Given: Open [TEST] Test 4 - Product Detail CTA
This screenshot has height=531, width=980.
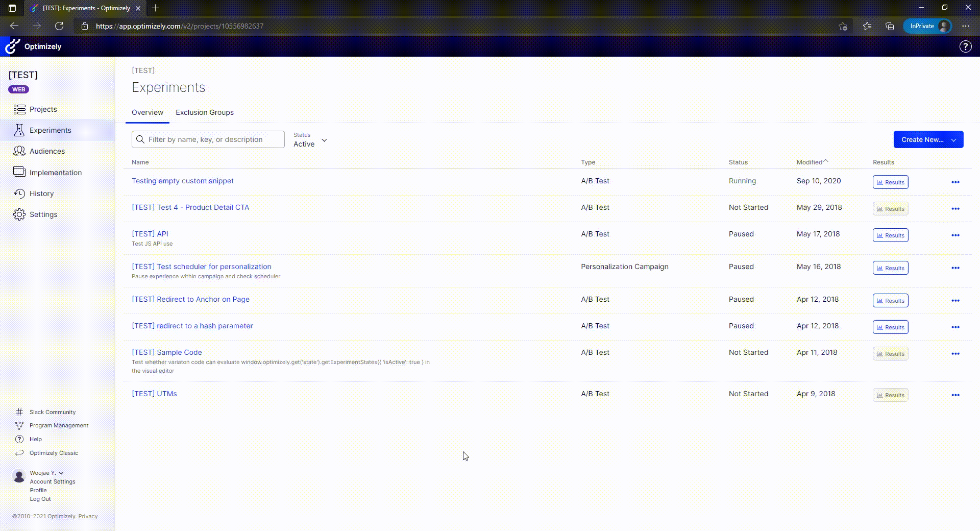Looking at the screenshot, I should (x=190, y=207).
